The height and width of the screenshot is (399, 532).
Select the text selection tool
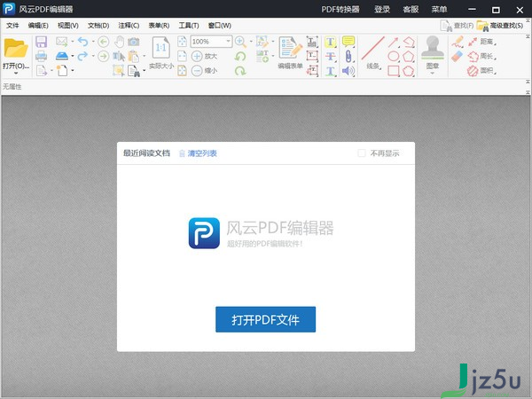[x=119, y=56]
